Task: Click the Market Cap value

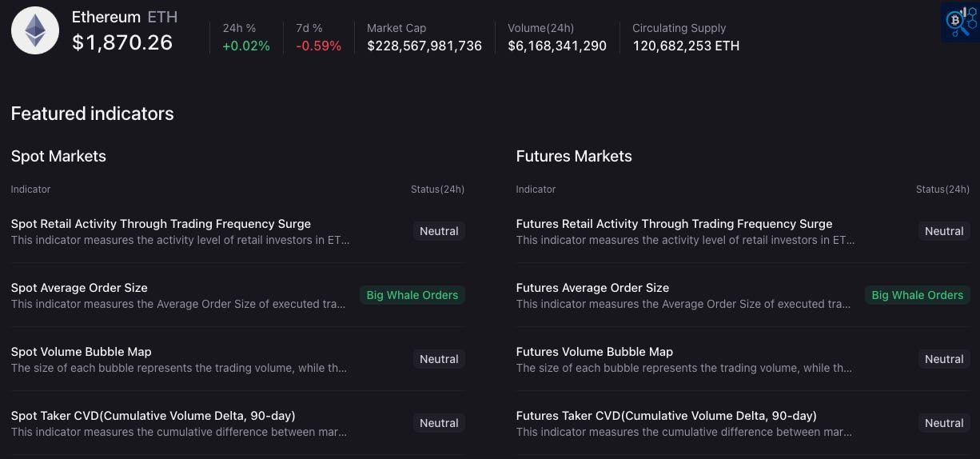Action: (x=424, y=46)
